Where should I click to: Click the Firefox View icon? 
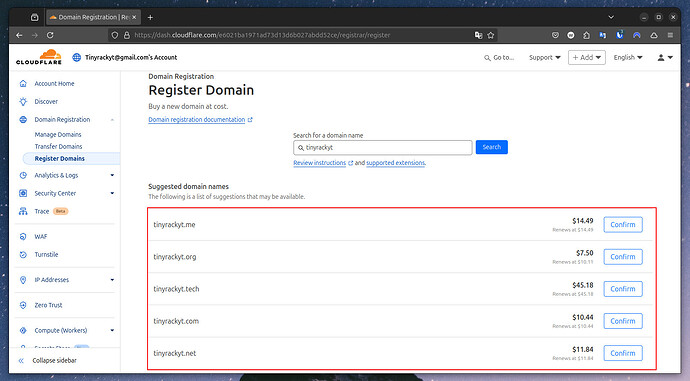click(x=35, y=17)
